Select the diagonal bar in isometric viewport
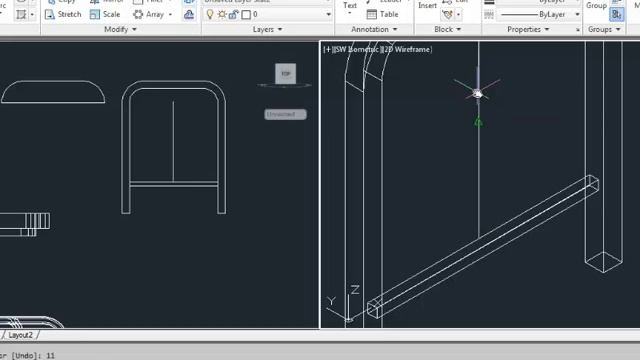This screenshot has width=640, height=360. point(483,247)
